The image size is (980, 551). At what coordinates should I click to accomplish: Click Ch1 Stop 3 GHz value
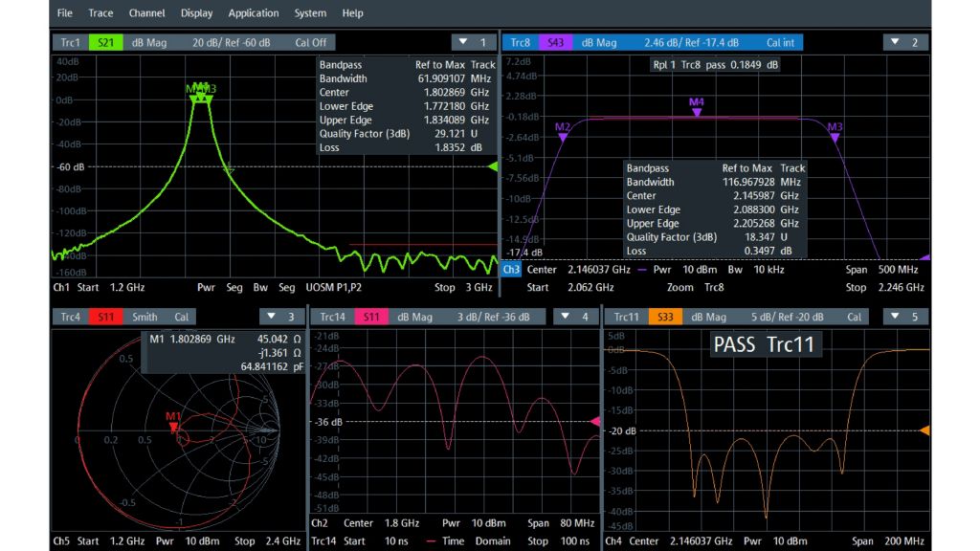479,287
